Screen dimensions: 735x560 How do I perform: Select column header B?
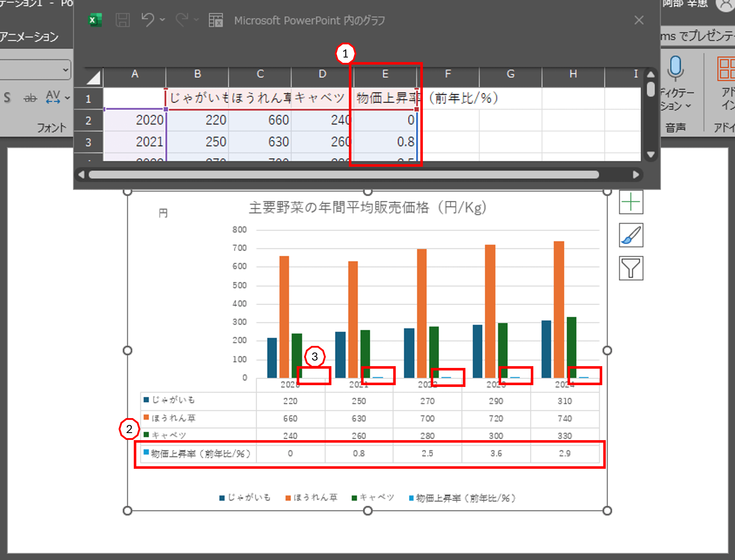[x=197, y=74]
